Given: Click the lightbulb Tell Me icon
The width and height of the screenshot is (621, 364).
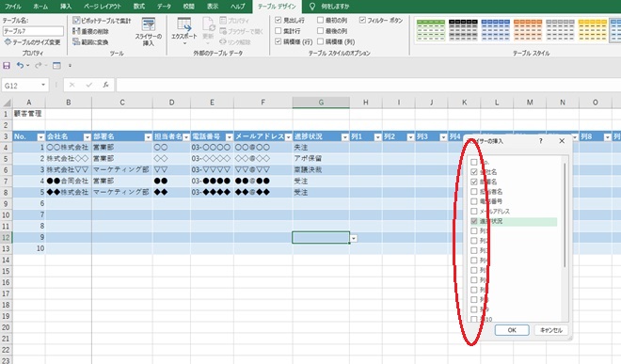Looking at the screenshot, I should tap(312, 7).
